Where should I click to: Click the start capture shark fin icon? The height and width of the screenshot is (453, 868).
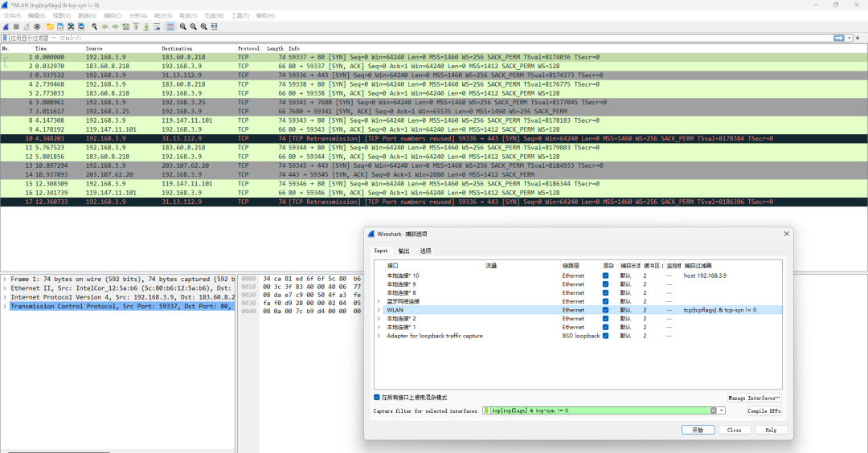coord(6,27)
